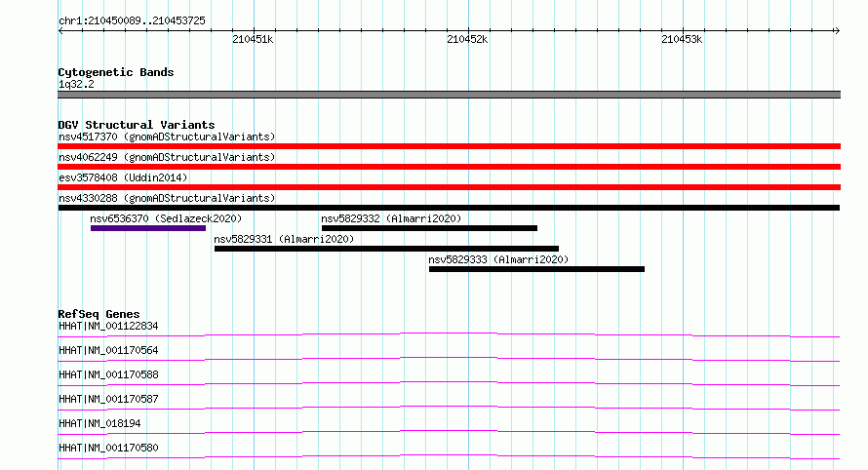Viewport: 868px width, 470px height.
Task: Click the HHAT|NM_018194 transcript label
Action: coord(99,423)
